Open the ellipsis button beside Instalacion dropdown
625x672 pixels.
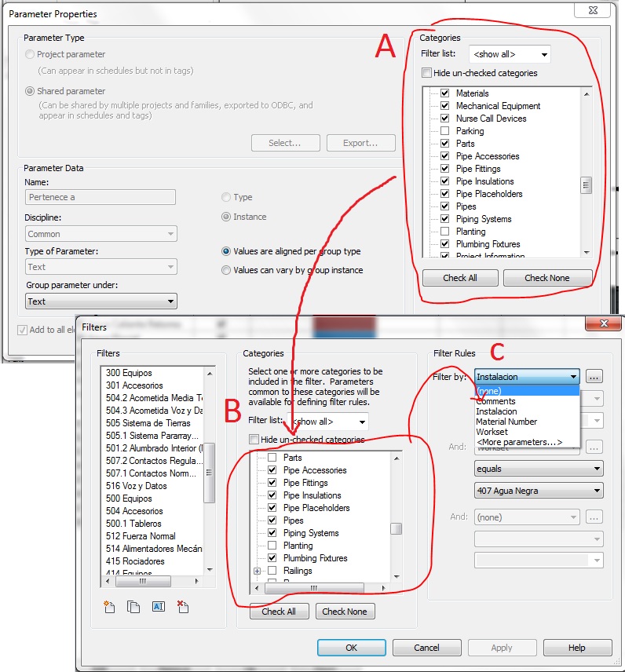(x=594, y=377)
